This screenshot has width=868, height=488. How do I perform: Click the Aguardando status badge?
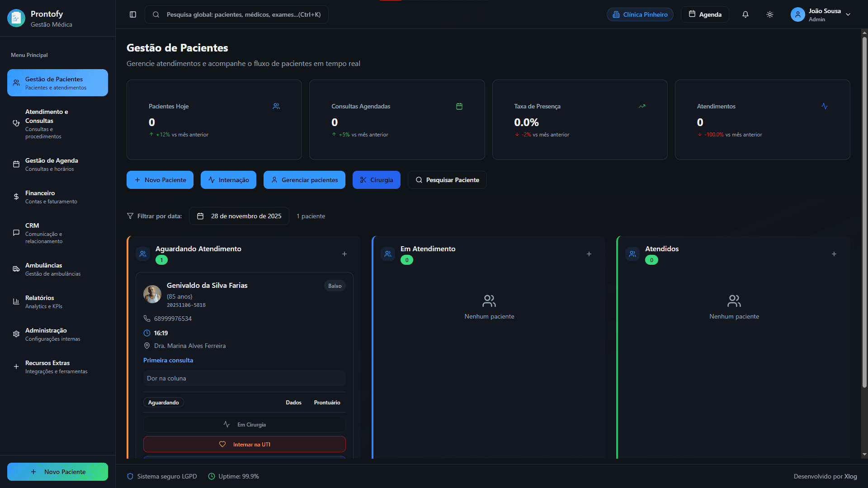point(164,403)
